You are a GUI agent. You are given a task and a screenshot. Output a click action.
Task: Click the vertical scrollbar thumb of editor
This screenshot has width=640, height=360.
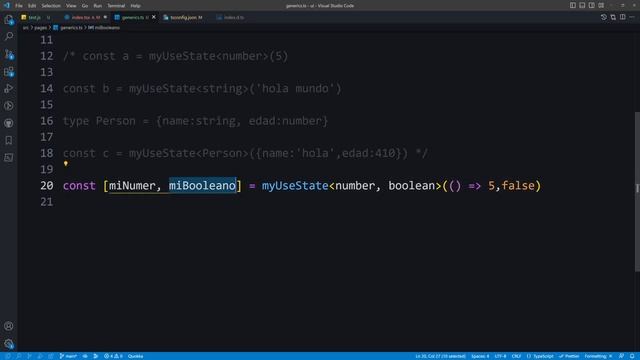point(637,192)
